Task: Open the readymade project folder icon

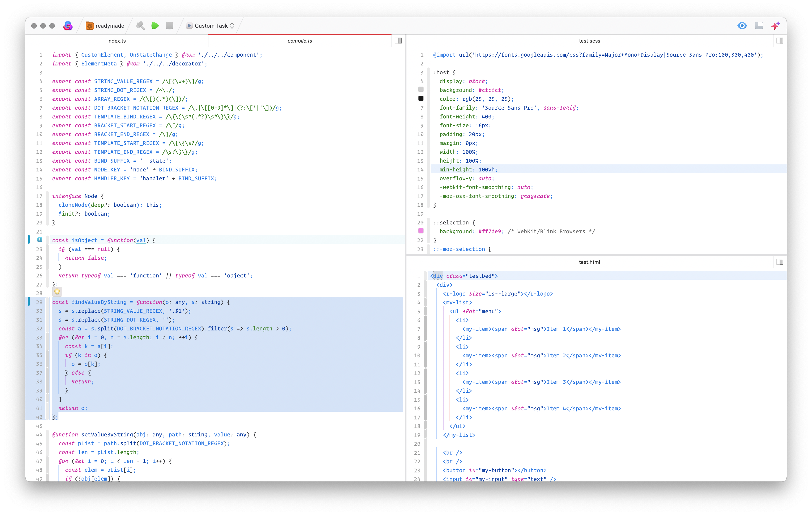Action: (89, 26)
